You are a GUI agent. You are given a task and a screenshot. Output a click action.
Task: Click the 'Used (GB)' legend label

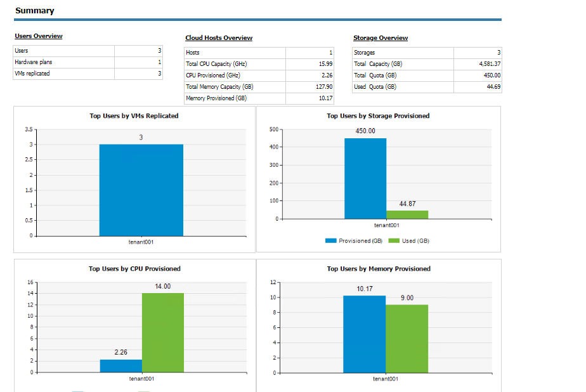coord(415,241)
